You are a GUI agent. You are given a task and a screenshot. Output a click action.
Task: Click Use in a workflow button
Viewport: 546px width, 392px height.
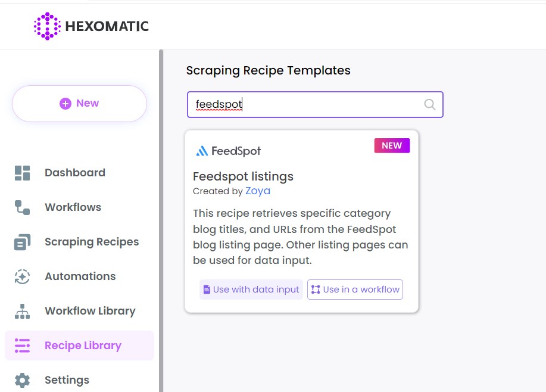pos(355,290)
